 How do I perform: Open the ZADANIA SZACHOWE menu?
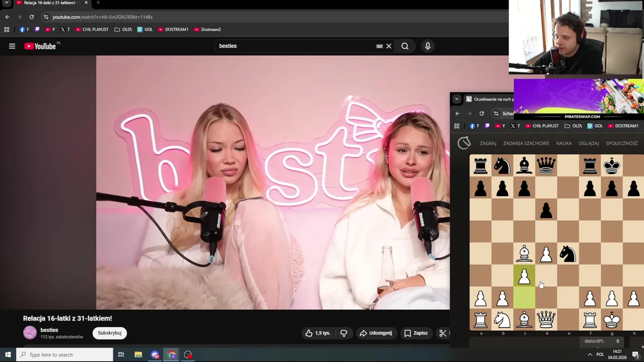click(x=526, y=143)
